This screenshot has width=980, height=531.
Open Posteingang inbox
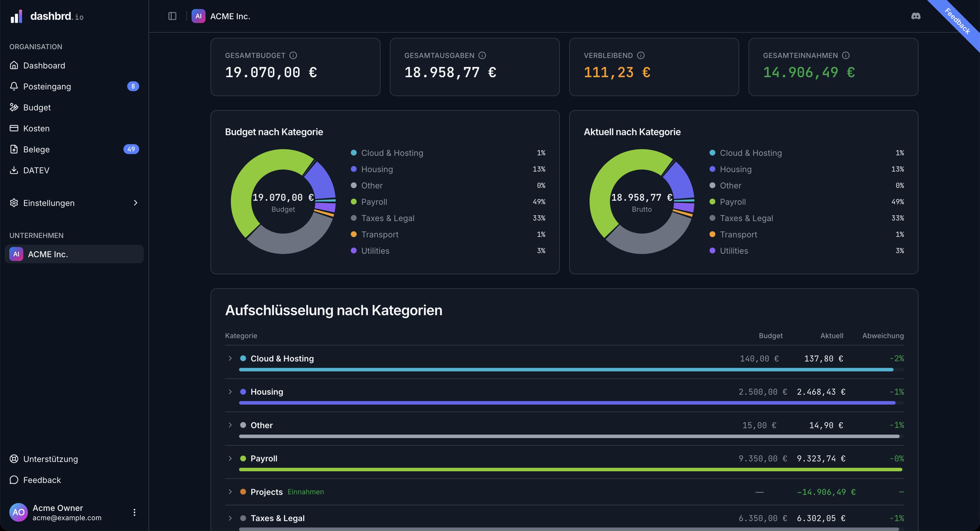74,87
